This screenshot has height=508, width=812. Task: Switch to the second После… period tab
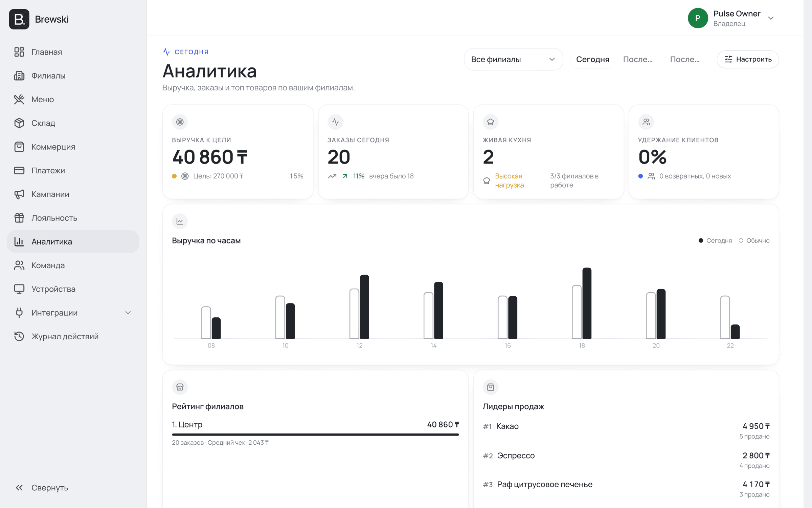pyautogui.click(x=685, y=59)
